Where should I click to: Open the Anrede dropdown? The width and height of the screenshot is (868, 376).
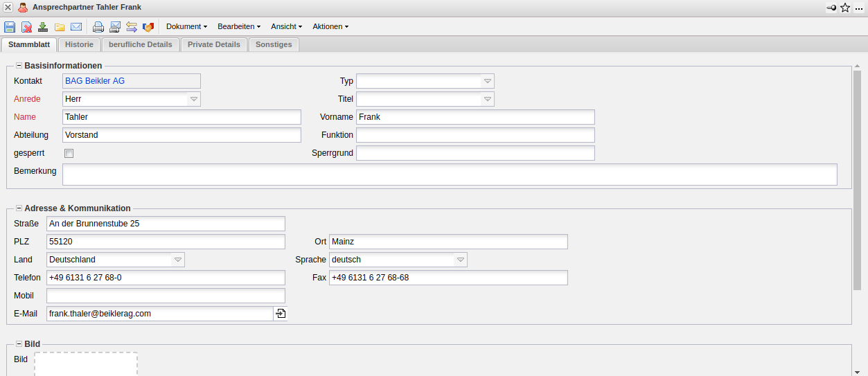pyautogui.click(x=194, y=99)
